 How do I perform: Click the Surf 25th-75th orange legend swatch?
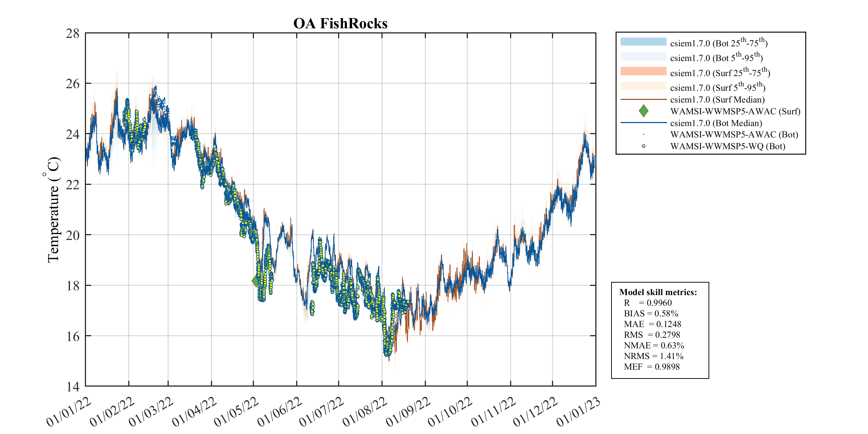(x=643, y=71)
